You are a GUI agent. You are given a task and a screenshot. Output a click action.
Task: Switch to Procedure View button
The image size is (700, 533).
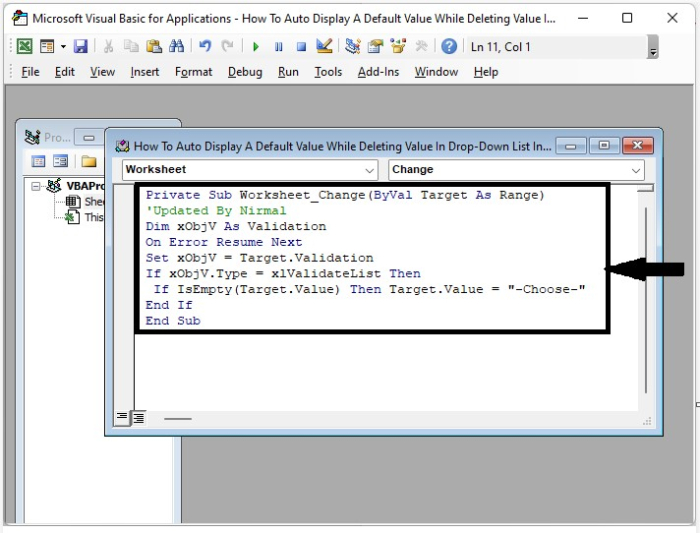point(121,417)
